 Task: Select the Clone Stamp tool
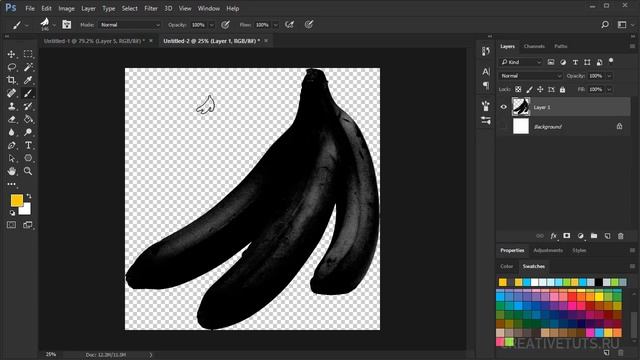point(11,106)
